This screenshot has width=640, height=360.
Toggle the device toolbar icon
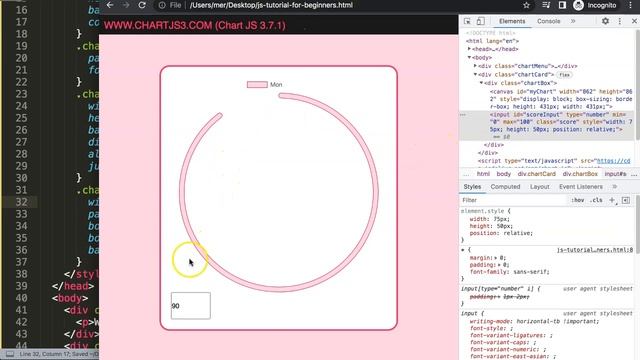pyautogui.click(x=480, y=21)
